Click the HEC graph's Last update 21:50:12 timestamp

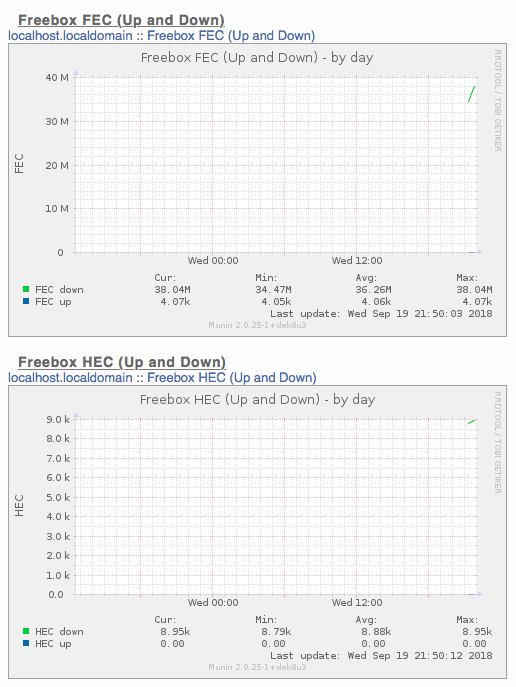[381, 656]
